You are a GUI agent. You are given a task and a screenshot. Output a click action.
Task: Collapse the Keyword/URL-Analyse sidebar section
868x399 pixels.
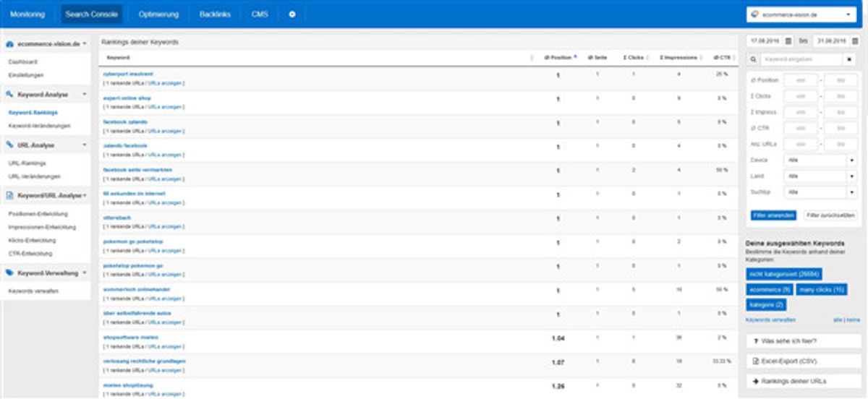pos(85,195)
